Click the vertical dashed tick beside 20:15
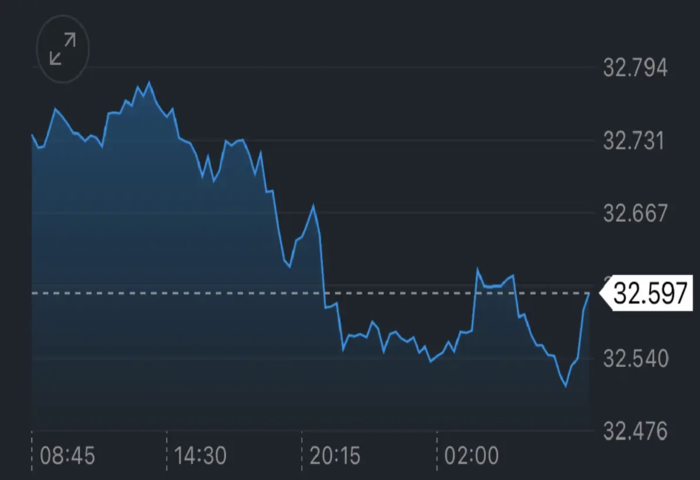 pyautogui.click(x=301, y=452)
